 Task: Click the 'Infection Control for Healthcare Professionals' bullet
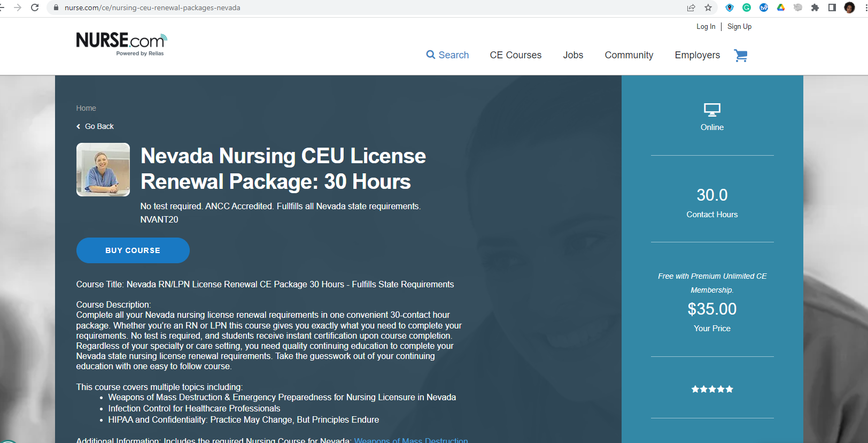[194, 408]
